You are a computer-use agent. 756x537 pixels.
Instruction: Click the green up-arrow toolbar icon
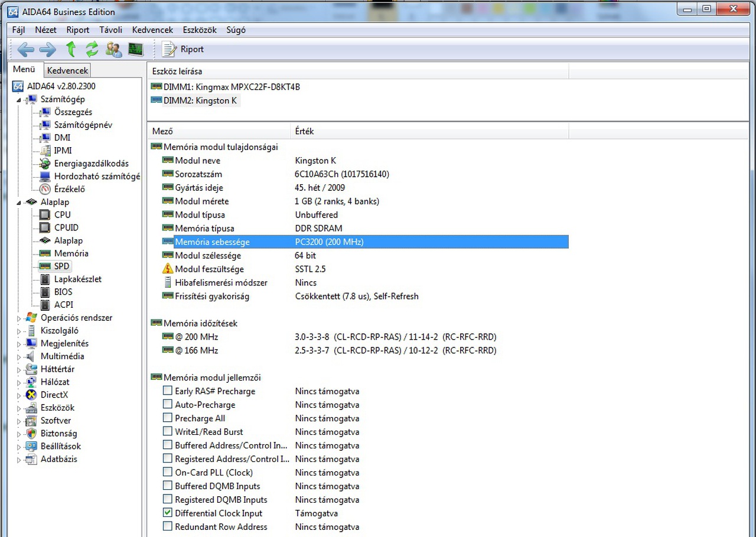71,50
